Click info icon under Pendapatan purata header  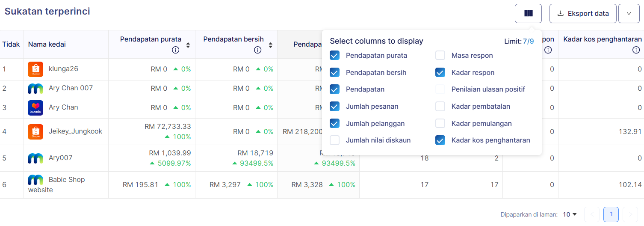[x=175, y=50]
